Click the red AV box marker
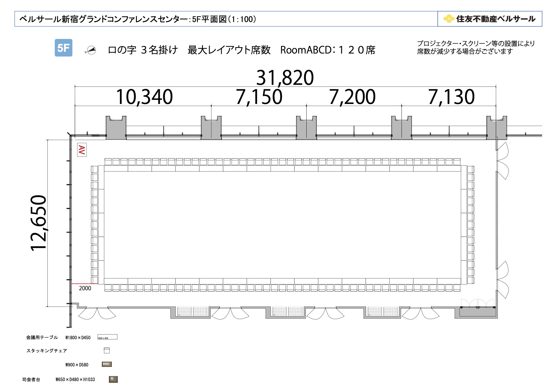 pyautogui.click(x=82, y=150)
